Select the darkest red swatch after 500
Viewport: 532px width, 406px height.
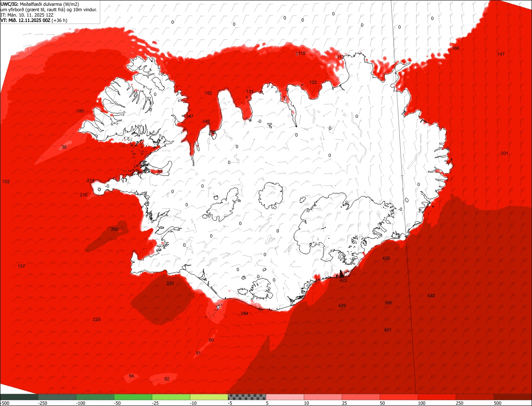[x=513, y=397]
